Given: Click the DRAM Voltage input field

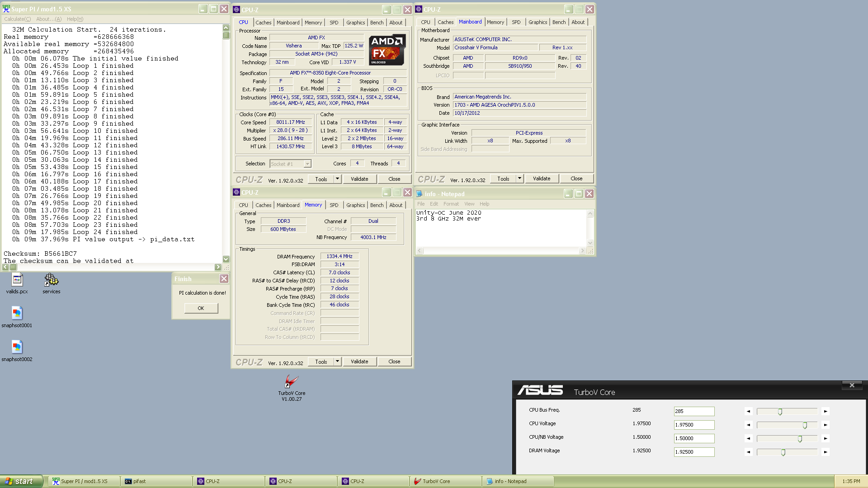Looking at the screenshot, I should (694, 452).
